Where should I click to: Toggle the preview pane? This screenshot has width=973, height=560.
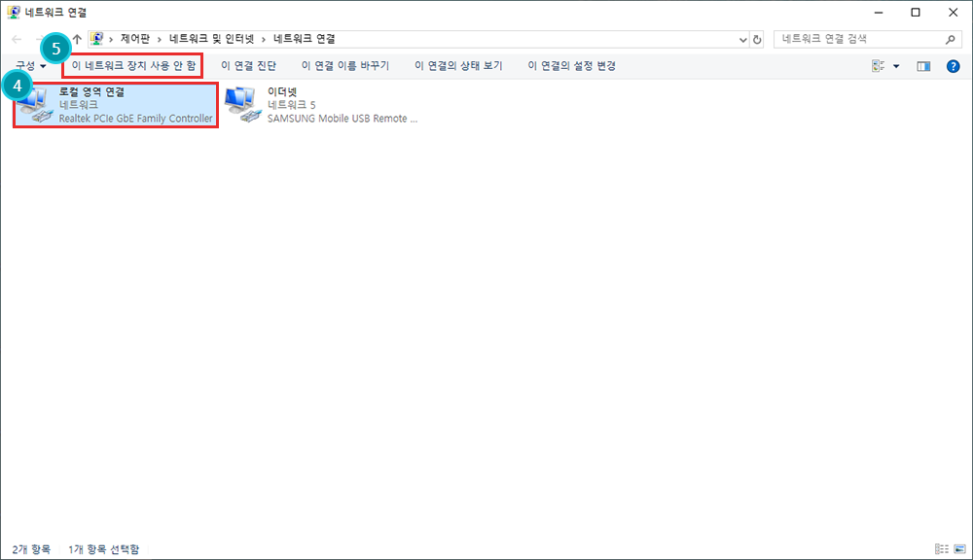(923, 66)
